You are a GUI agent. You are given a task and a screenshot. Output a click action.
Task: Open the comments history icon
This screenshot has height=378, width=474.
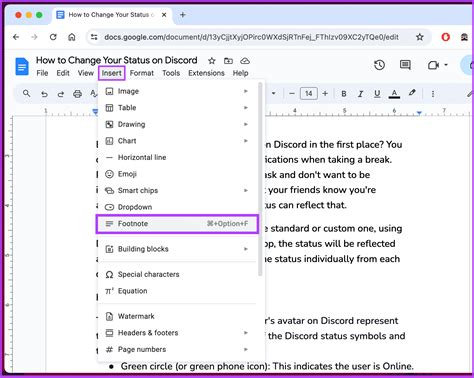coord(405,65)
